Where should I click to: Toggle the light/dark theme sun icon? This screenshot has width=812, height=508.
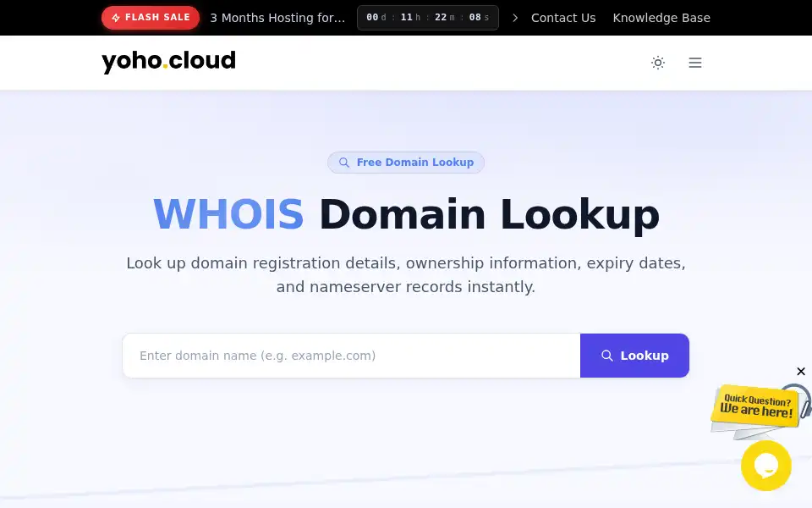point(658,63)
